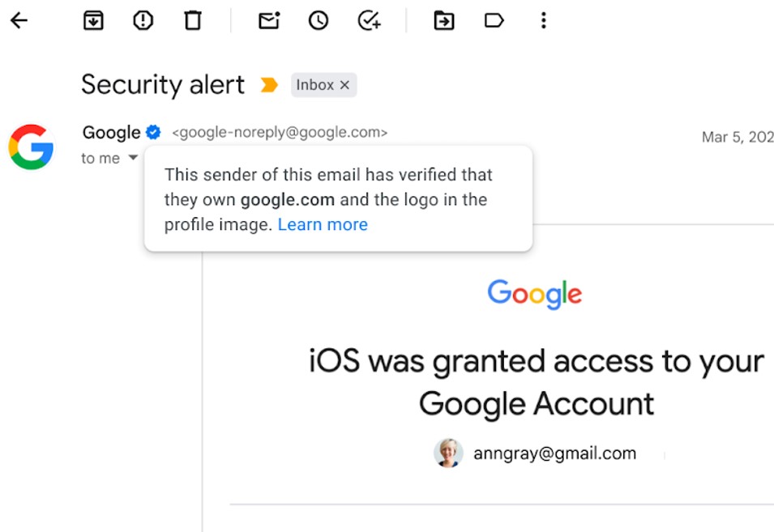Screen dimensions: 774x532
Task: Report this email as spam
Action: (x=143, y=21)
